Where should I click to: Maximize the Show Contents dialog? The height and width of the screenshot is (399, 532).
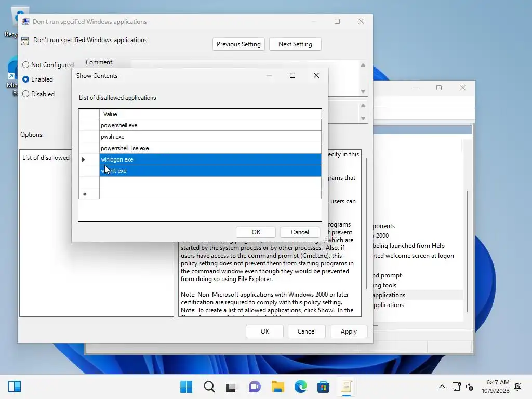[x=292, y=75]
